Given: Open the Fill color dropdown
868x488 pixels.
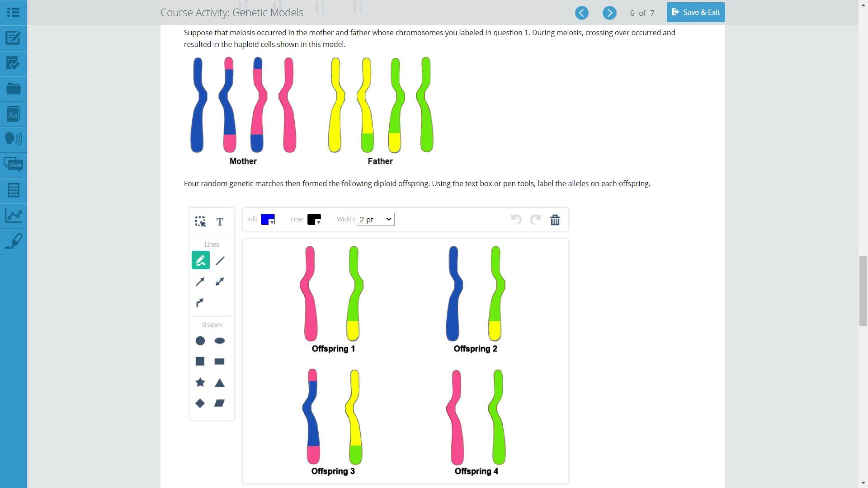Looking at the screenshot, I should (x=268, y=220).
